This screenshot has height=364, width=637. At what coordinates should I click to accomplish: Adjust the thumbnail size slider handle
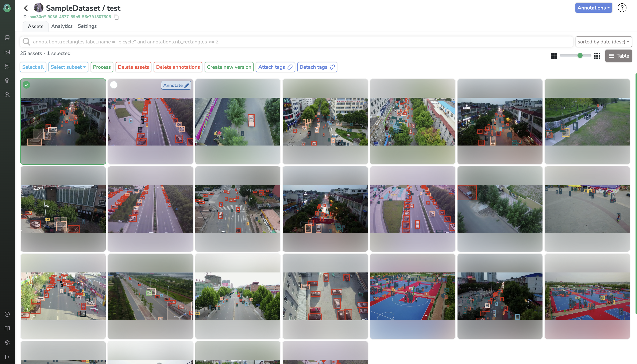pos(580,55)
